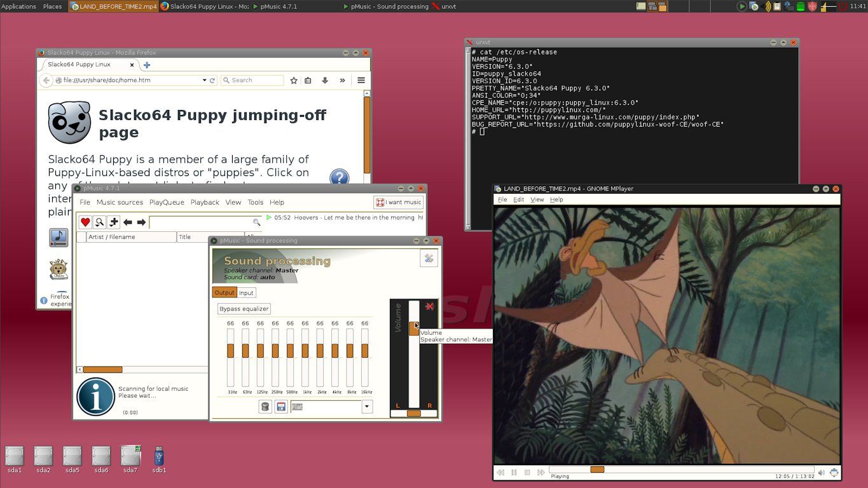Click inside the Firefox search field
The image size is (868, 488).
[x=252, y=80]
